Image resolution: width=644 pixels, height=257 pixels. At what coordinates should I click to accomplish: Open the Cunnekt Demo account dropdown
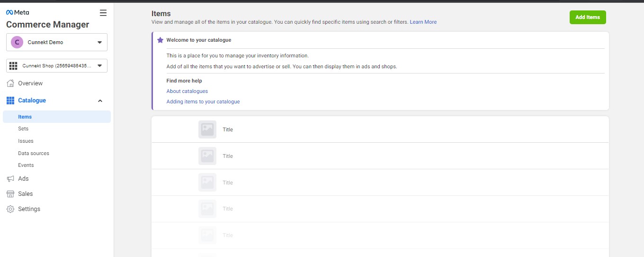pos(57,42)
